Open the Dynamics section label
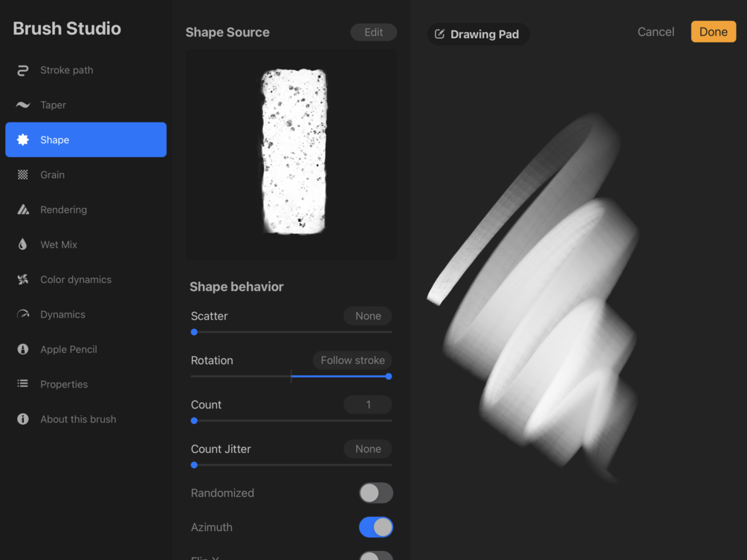747x560 pixels. coord(62,314)
